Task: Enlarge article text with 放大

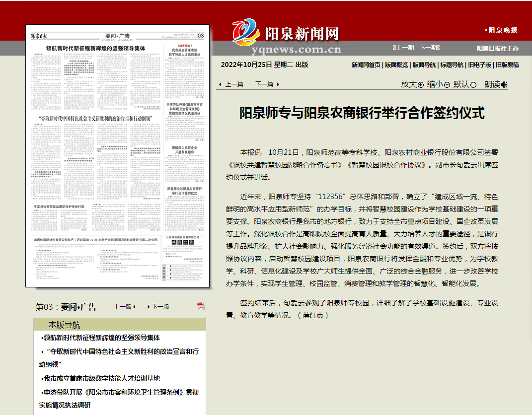Action: click(412, 84)
